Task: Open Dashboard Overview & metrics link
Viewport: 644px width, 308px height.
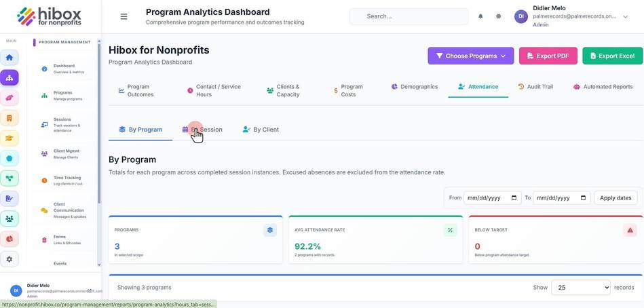Action: tap(66, 69)
